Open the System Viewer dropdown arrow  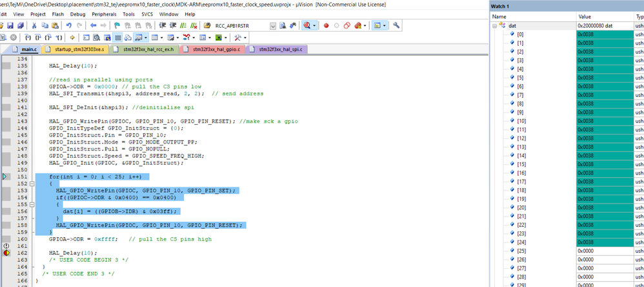[226, 38]
